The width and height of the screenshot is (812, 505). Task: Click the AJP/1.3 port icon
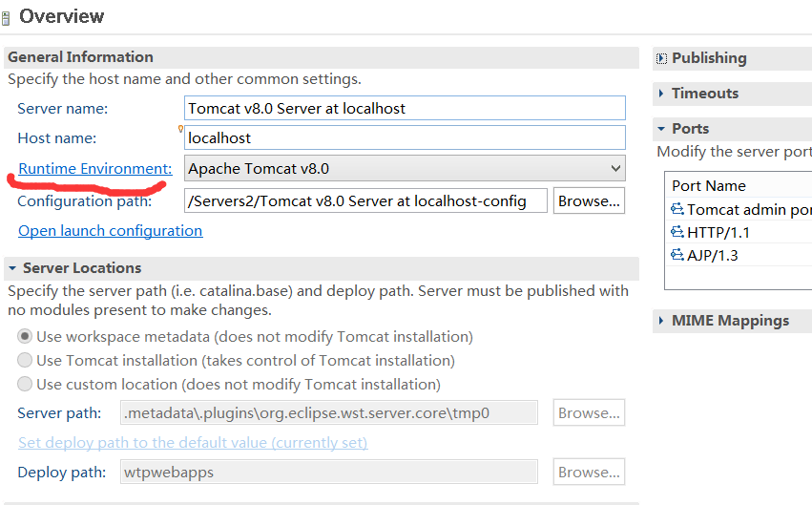(677, 255)
